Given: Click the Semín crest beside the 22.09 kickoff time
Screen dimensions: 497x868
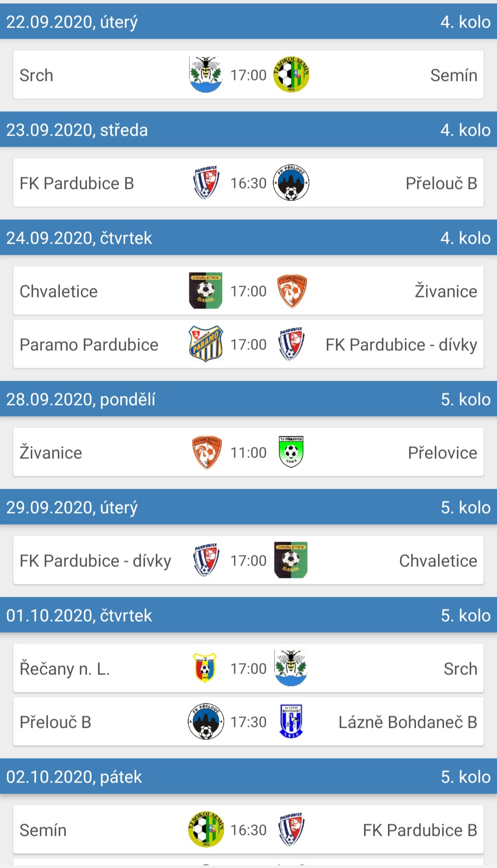Looking at the screenshot, I should tap(291, 74).
